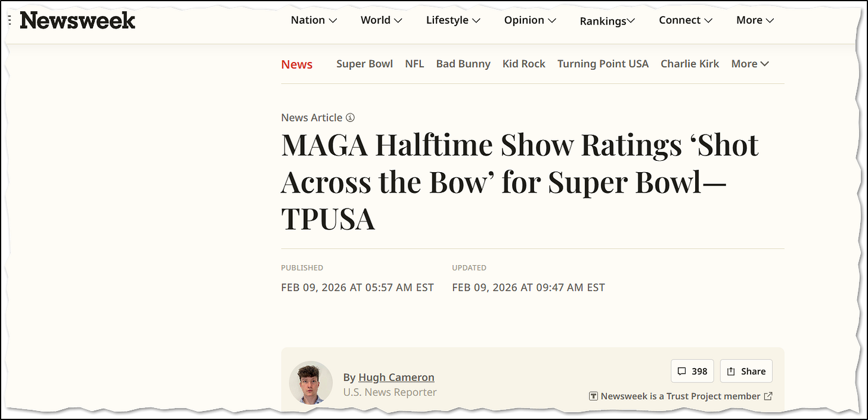Open the Turning Point USA topic
The image size is (868, 420).
point(603,64)
